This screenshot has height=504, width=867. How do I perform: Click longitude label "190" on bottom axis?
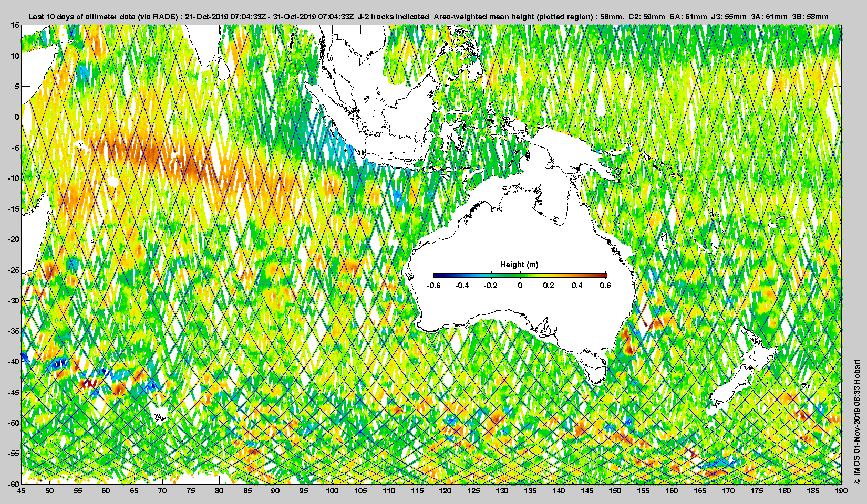[841, 491]
